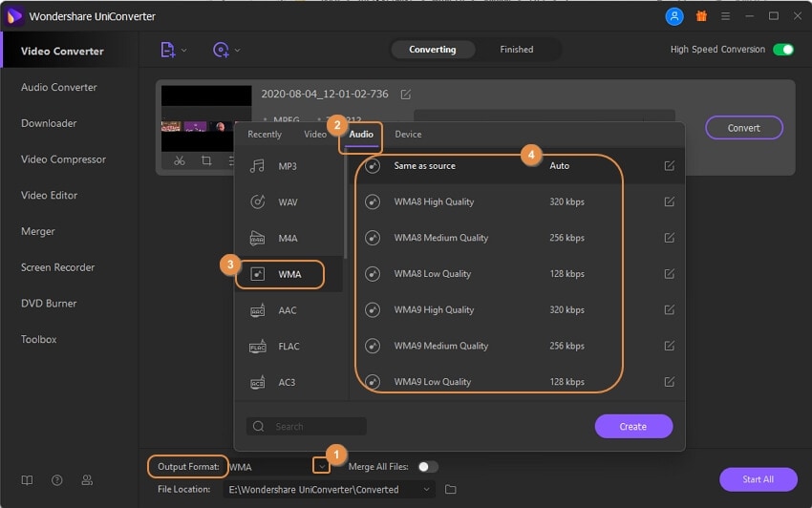Click the Create button
Viewport: 812px width, 508px height.
click(633, 426)
